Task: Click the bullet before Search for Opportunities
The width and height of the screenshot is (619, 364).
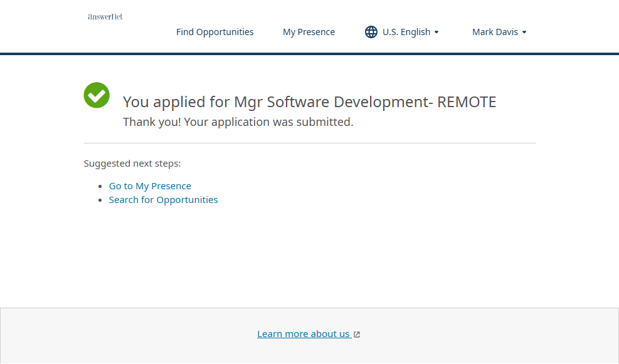Action: pyautogui.click(x=101, y=200)
